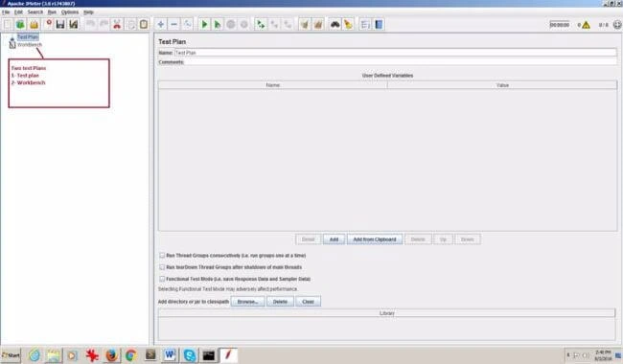
Task: Click the Shutdown test icon
Action: [x=244, y=25]
